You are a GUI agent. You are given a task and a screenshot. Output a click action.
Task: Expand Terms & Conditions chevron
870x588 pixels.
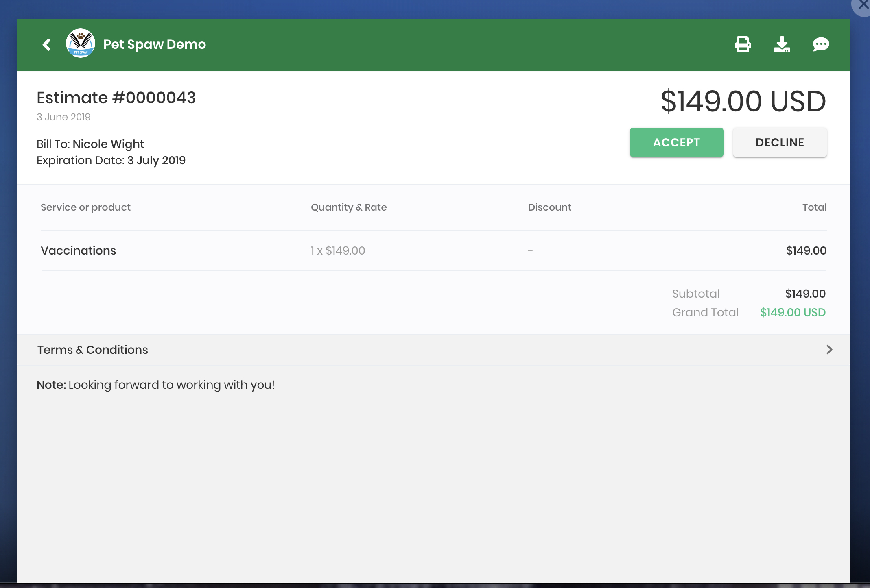829,350
